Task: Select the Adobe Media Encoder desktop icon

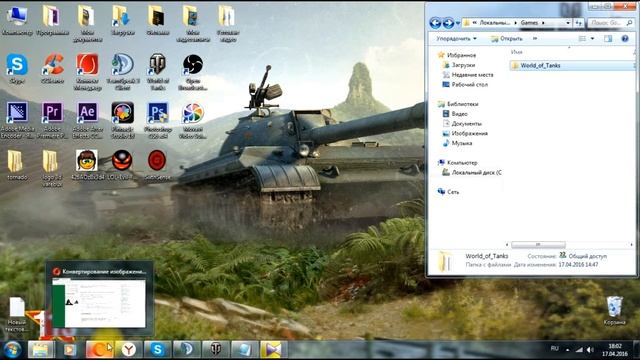Action: [17, 120]
